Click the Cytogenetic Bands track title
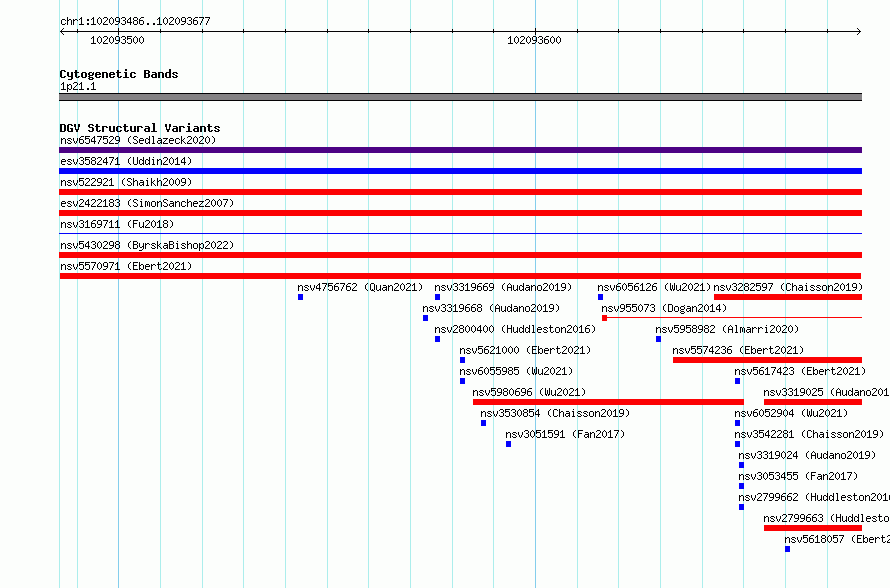Viewport: 890px width, 588px height. coord(119,74)
